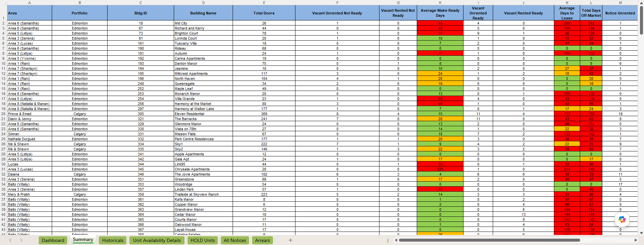Click the Nathalie Durgueil area cell
Image resolution: width=644 pixels, height=245 pixels.
pyautogui.click(x=30, y=139)
